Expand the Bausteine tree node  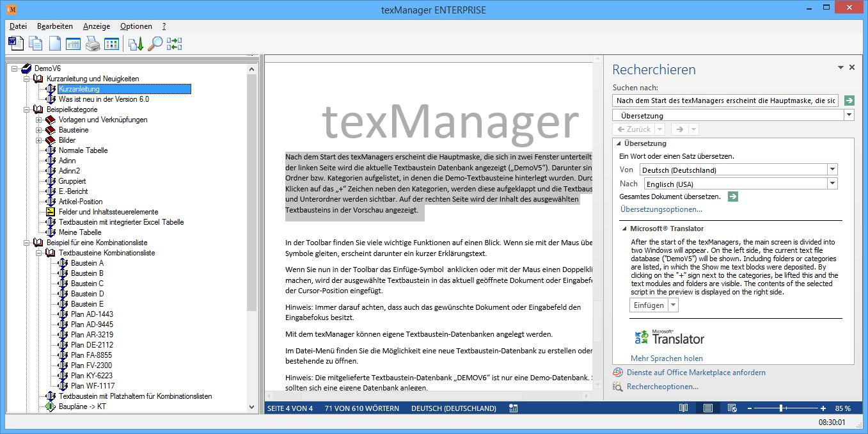tap(37, 129)
